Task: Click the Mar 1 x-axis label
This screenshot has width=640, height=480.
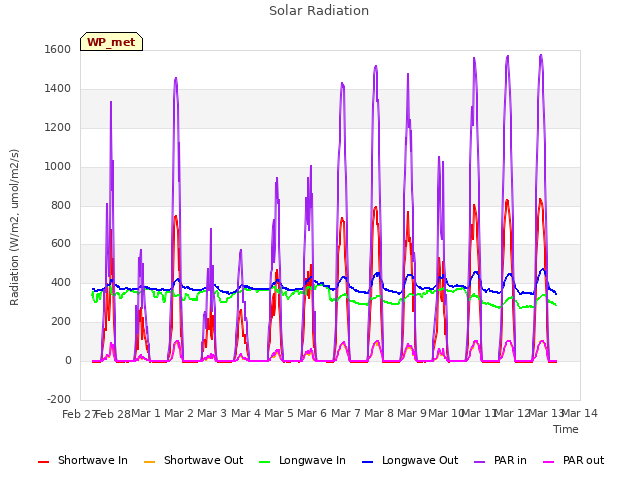Action: (x=146, y=413)
